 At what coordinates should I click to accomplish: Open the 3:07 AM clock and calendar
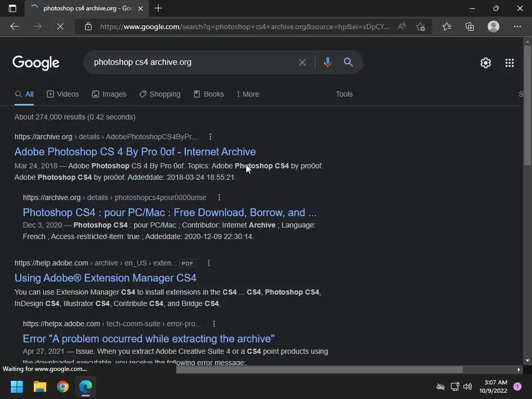[494, 387]
